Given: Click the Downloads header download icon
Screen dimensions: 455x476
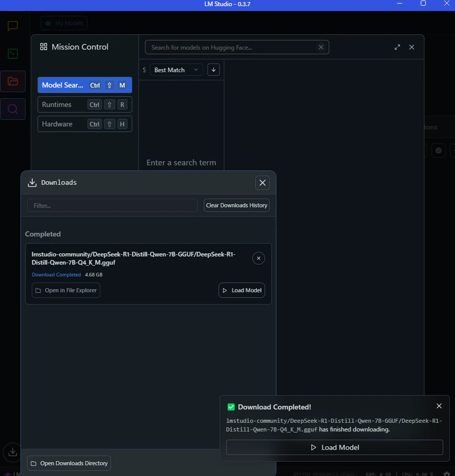Looking at the screenshot, I should pos(32,182).
